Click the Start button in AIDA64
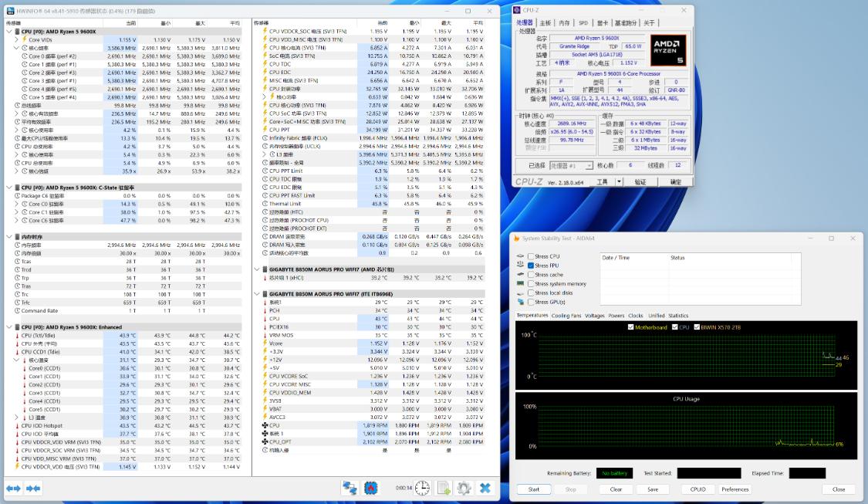 pyautogui.click(x=533, y=489)
